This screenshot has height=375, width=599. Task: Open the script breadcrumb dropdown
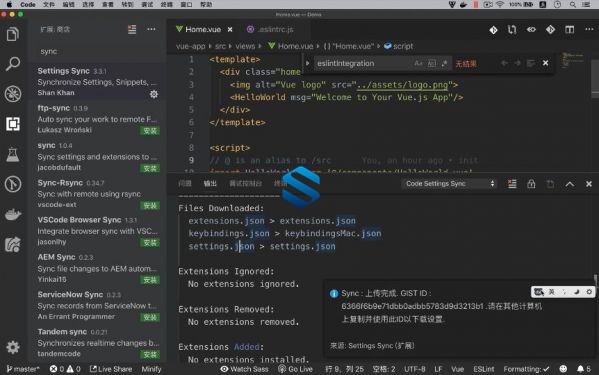(398, 46)
